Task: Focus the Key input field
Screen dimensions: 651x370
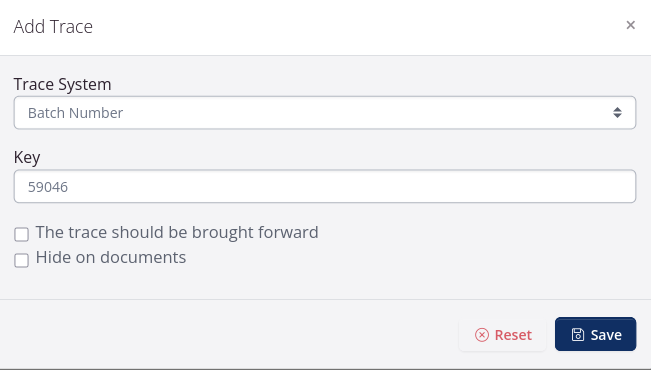Action: 325,186
